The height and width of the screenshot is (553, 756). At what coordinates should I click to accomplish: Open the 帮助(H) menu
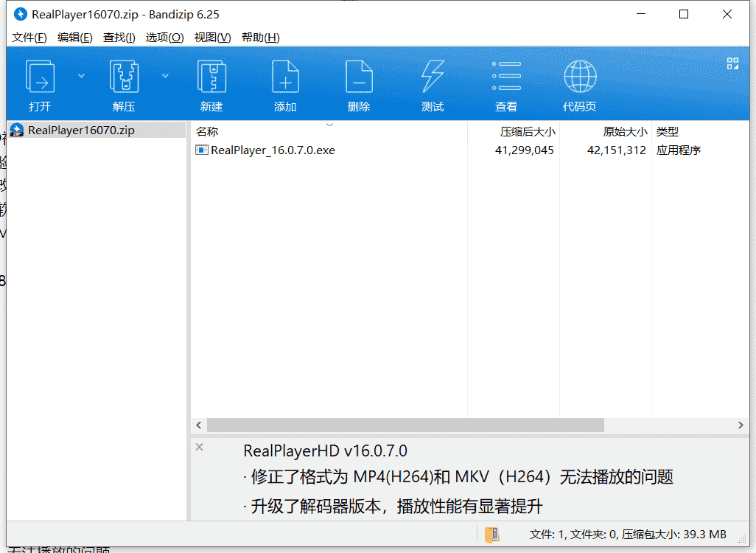coord(260,38)
